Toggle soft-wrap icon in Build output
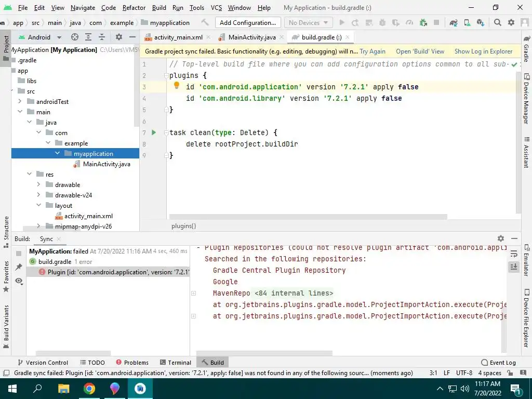 (514, 254)
